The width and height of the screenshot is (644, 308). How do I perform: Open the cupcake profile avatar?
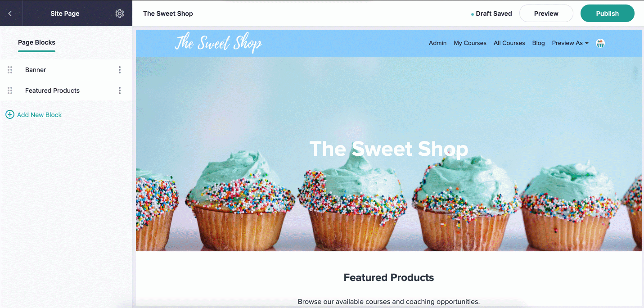coord(600,43)
